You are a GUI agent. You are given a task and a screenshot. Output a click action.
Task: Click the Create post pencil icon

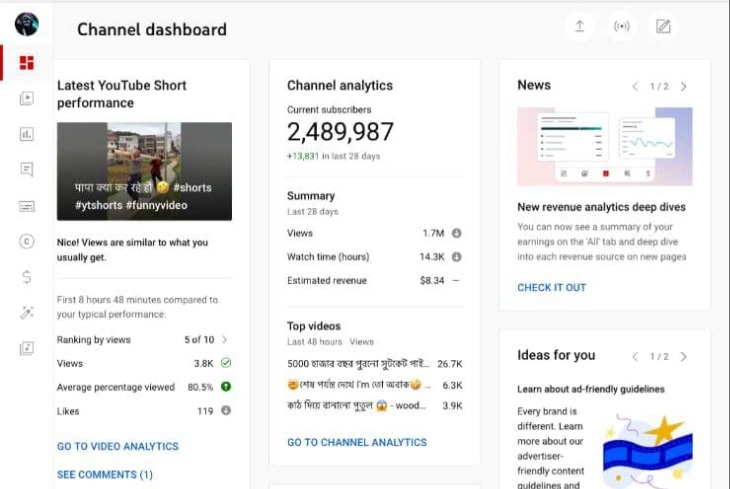click(663, 26)
